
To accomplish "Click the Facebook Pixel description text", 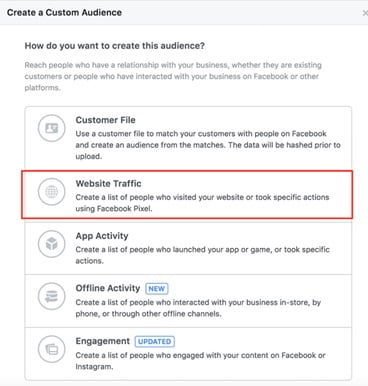I will [202, 203].
